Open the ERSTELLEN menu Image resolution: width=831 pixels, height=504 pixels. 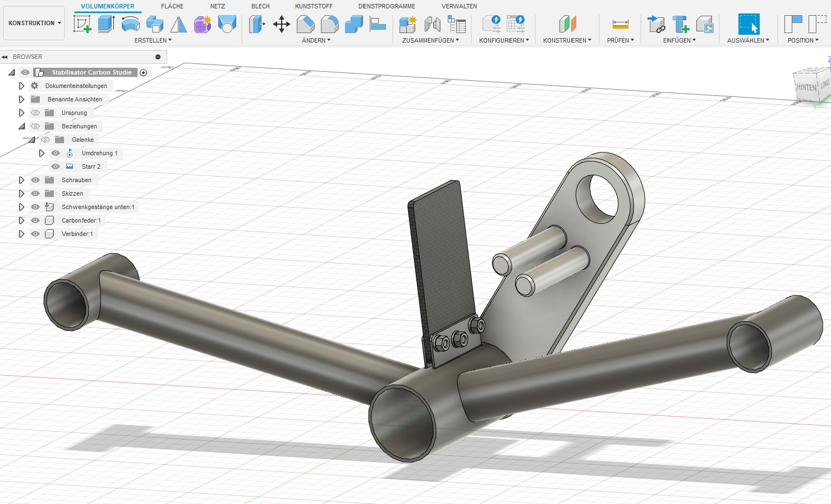(153, 40)
